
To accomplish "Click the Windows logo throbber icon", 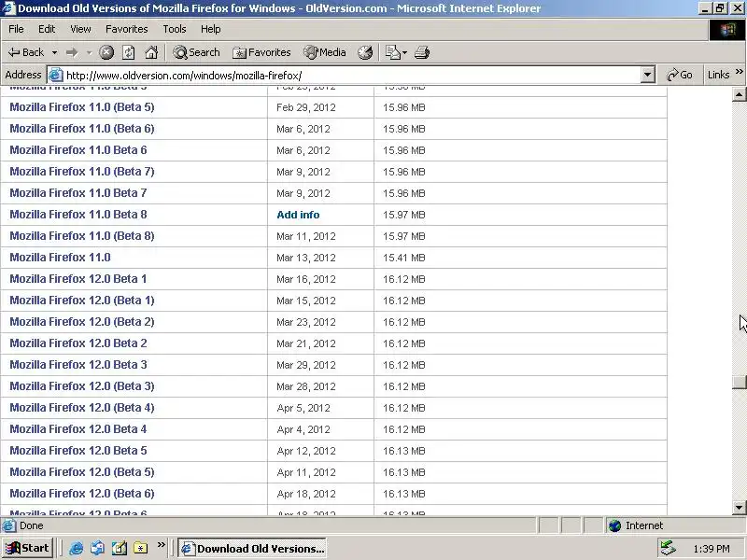I will point(727,30).
